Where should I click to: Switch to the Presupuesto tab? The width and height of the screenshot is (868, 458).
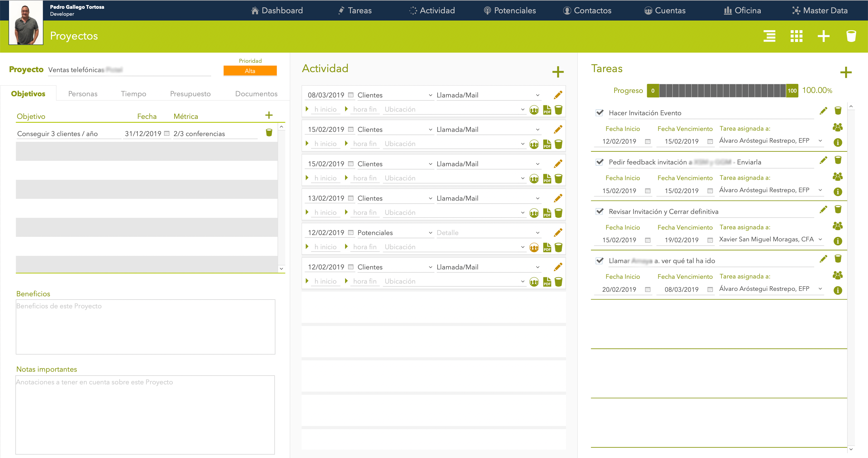[190, 94]
